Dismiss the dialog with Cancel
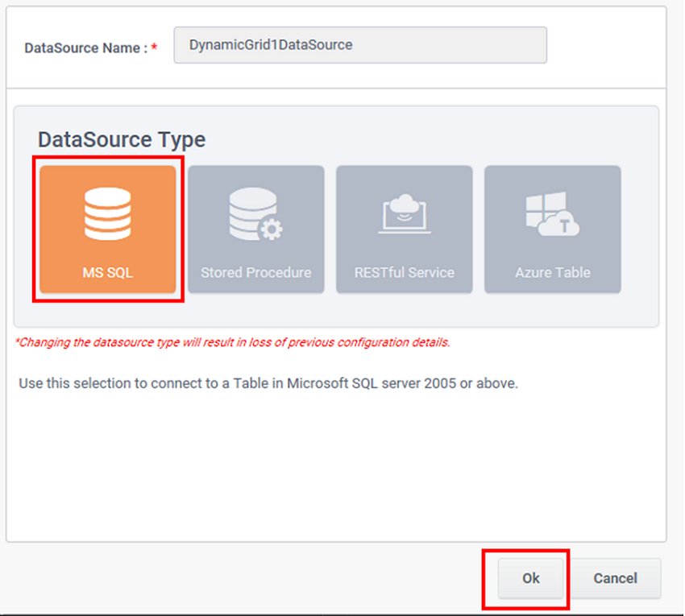Screen dimensions: 685x616 (x=615, y=578)
